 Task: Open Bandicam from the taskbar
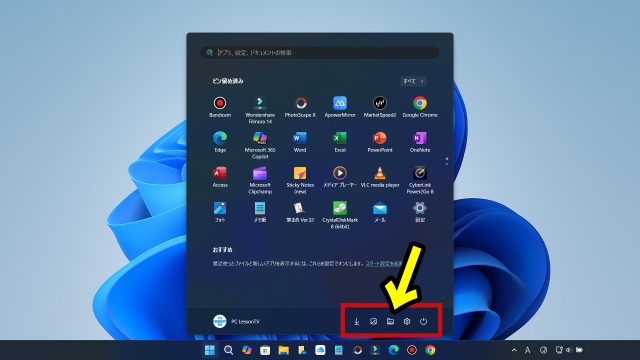click(412, 350)
